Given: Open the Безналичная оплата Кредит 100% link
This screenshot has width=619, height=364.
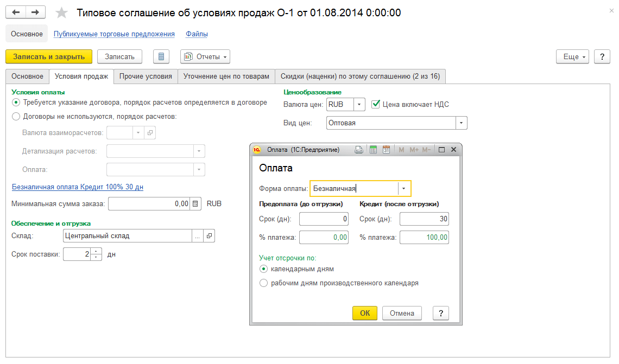Looking at the screenshot, I should (x=78, y=187).
